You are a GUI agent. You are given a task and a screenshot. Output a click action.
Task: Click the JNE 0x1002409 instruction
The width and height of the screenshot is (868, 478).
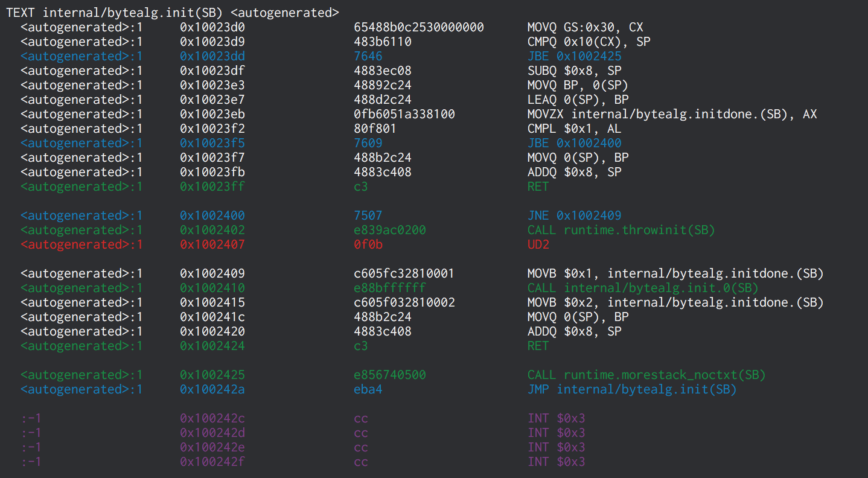click(574, 215)
